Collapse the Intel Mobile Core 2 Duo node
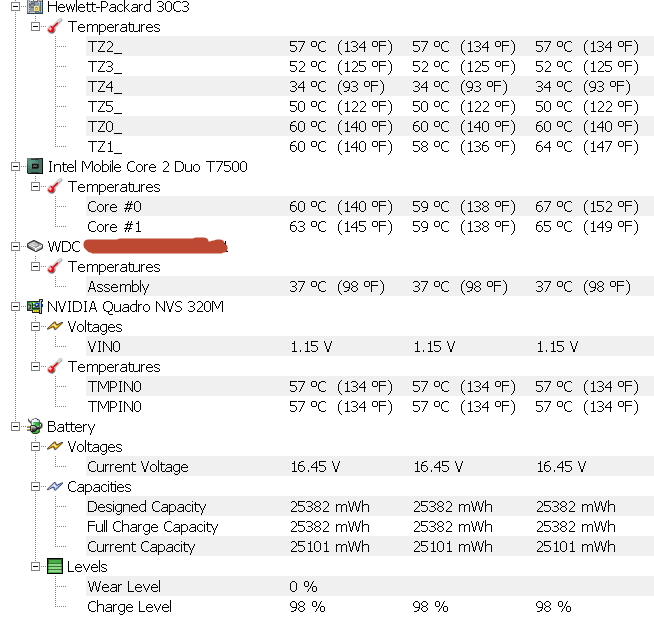The height and width of the screenshot is (623, 654). (x=15, y=166)
